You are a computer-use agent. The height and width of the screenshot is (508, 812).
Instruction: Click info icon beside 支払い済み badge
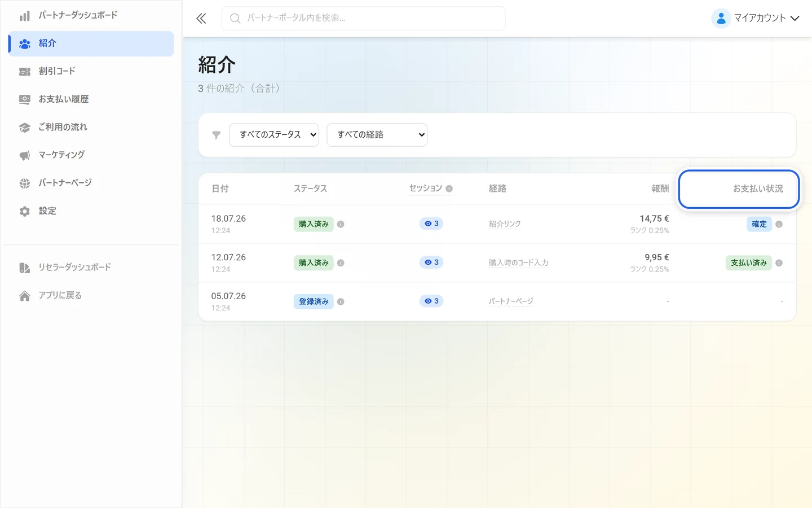coord(779,263)
